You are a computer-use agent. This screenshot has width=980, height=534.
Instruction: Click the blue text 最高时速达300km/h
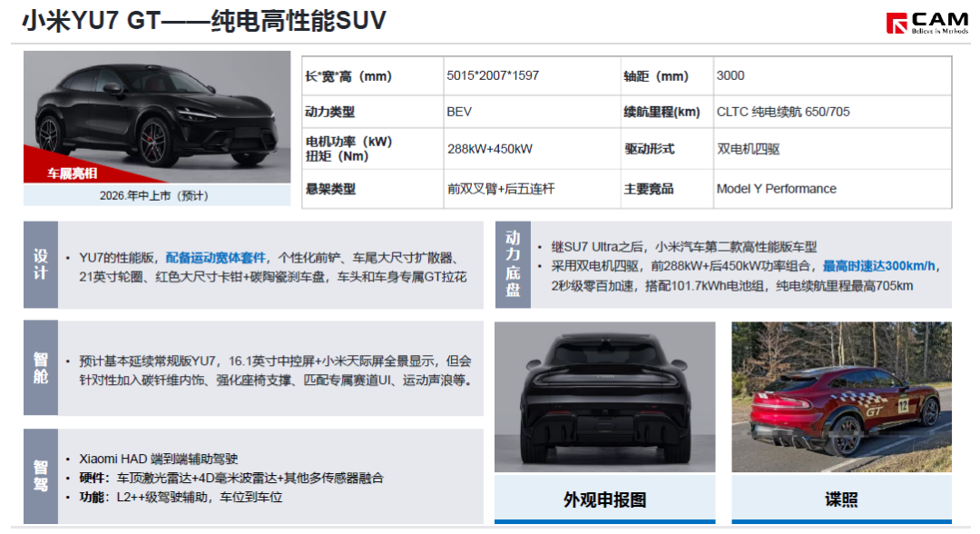click(x=878, y=266)
